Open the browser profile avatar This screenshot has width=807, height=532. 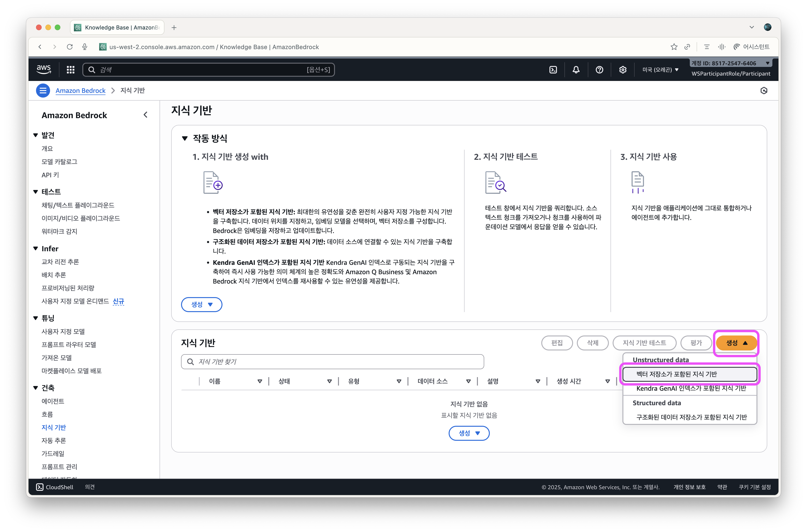[768, 27]
